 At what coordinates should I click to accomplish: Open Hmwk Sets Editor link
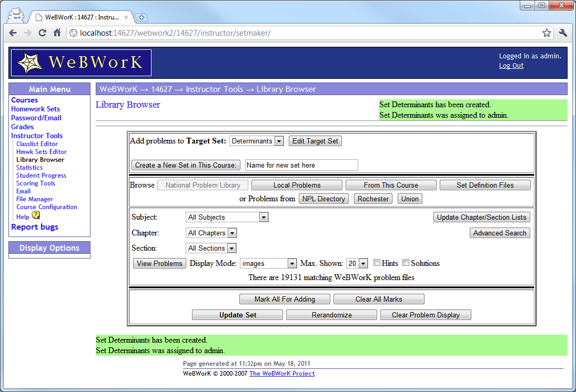point(42,151)
